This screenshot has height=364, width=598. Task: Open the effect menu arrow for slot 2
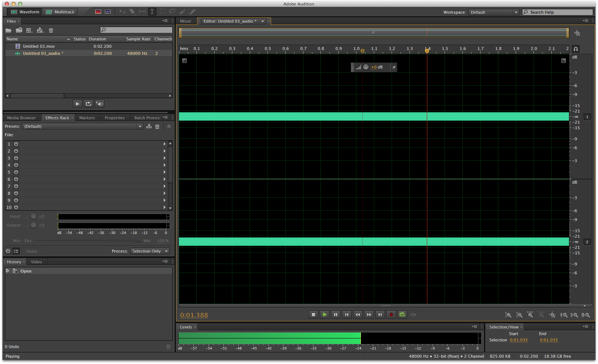[x=165, y=151]
